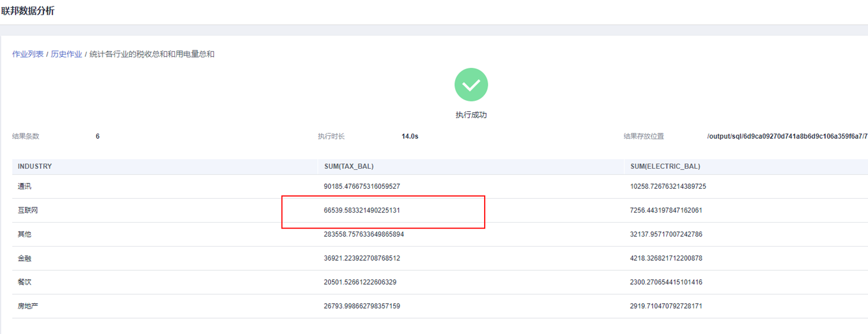This screenshot has width=868, height=334.
Task: Click electric value 10258.726763214389725
Action: coord(668,187)
